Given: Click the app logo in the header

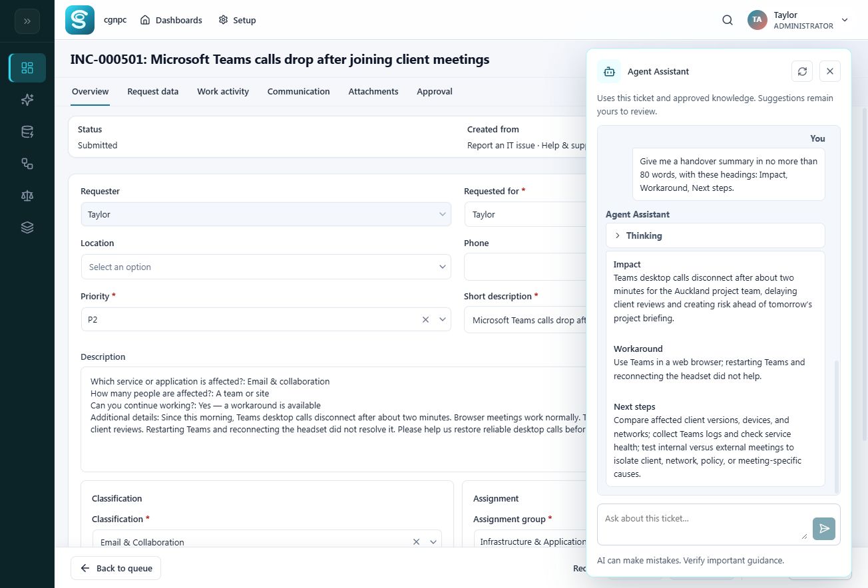Looking at the screenshot, I should 80,20.
